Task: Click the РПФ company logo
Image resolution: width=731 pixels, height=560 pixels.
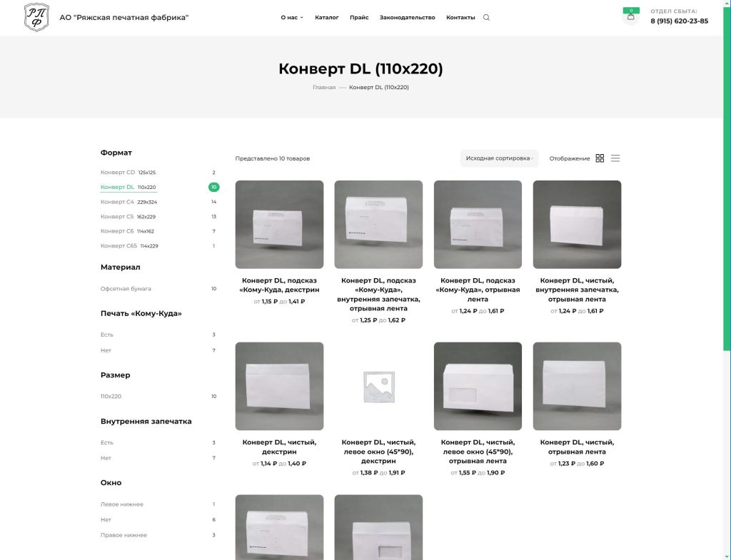Action: coord(36,17)
